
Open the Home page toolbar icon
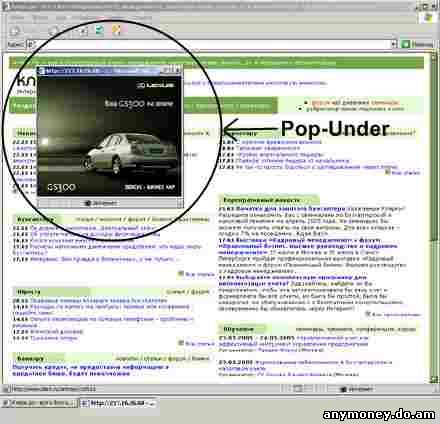click(x=83, y=31)
